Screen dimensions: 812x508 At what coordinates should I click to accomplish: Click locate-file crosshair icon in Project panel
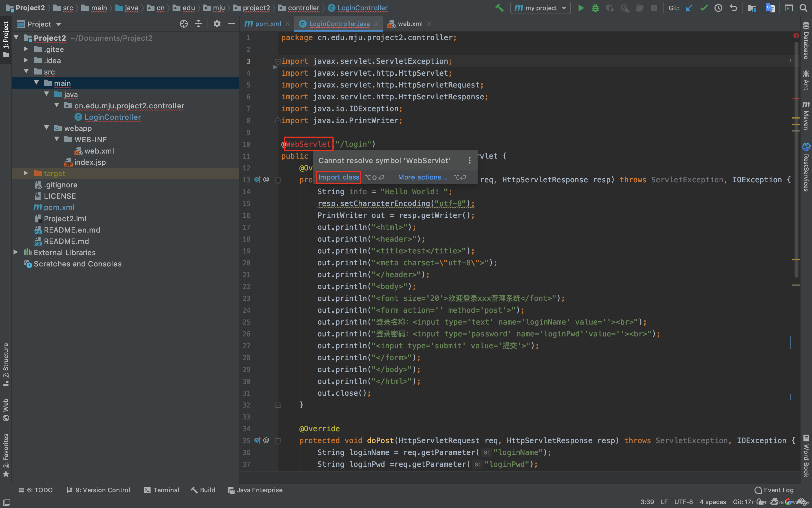184,24
